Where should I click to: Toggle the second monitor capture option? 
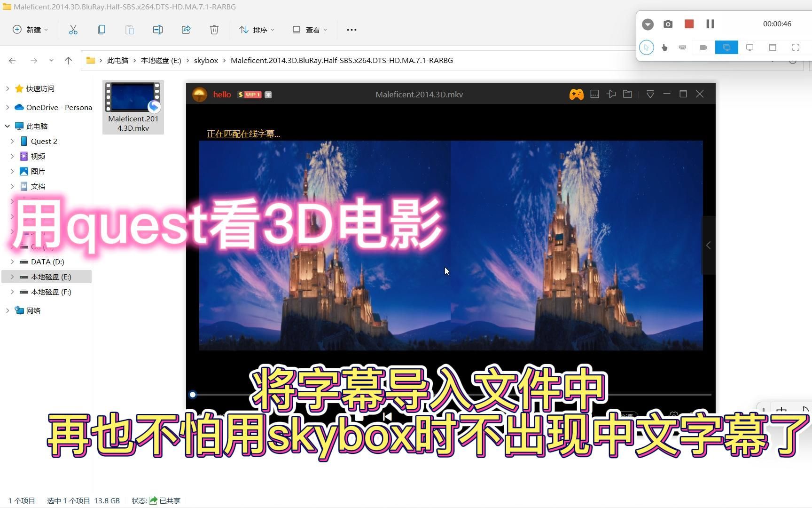750,48
